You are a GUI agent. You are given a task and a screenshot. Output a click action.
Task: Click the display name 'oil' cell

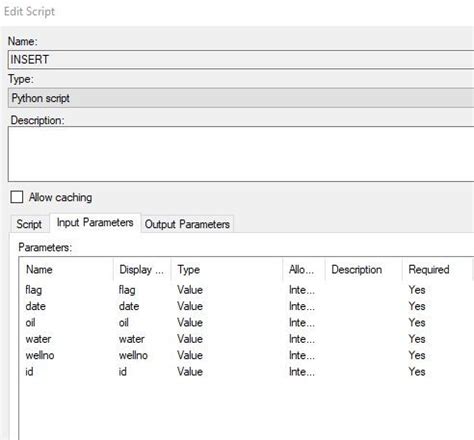124,322
